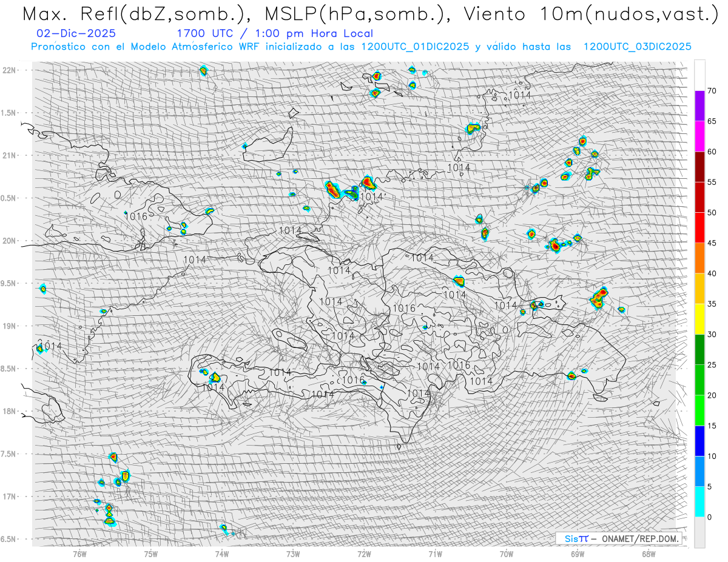
Task: Click the valid-until time '1200UTC_03DIC2025'
Action: [637, 47]
